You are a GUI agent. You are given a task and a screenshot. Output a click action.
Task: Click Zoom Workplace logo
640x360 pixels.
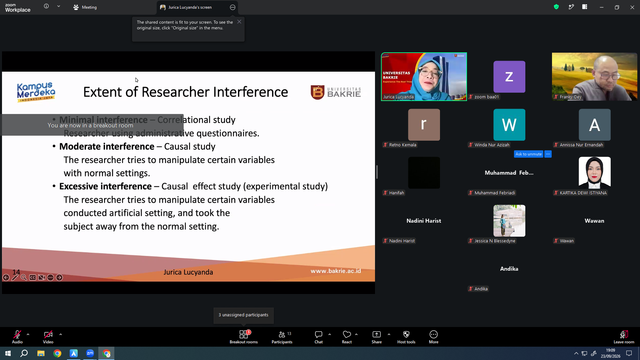[18, 8]
